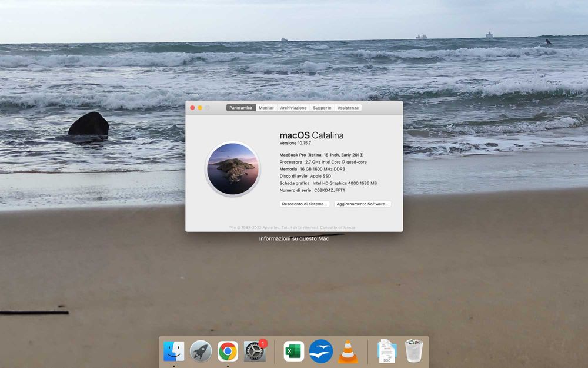Viewport: 588px width, 368px height.
Task: Switch to the Monitor tab
Action: pos(266,108)
